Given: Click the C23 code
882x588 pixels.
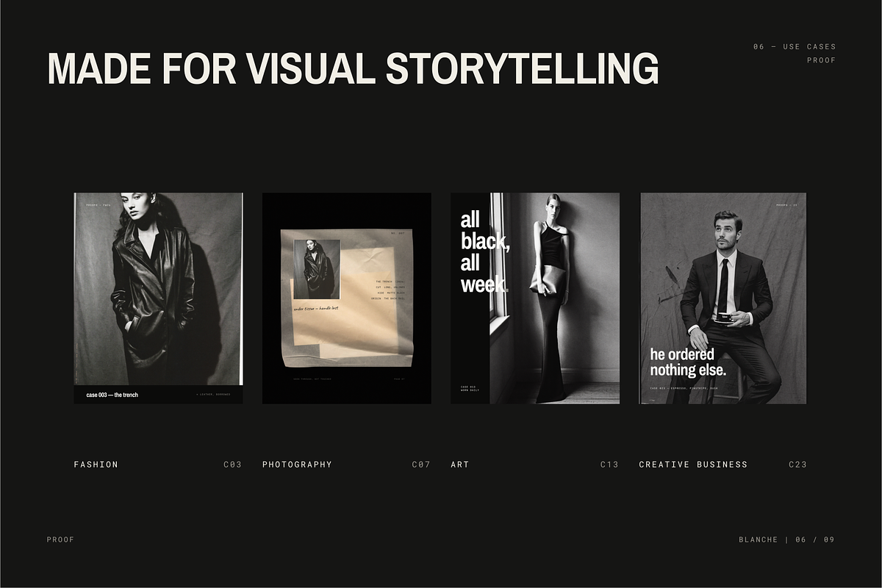Looking at the screenshot, I should [x=797, y=465].
